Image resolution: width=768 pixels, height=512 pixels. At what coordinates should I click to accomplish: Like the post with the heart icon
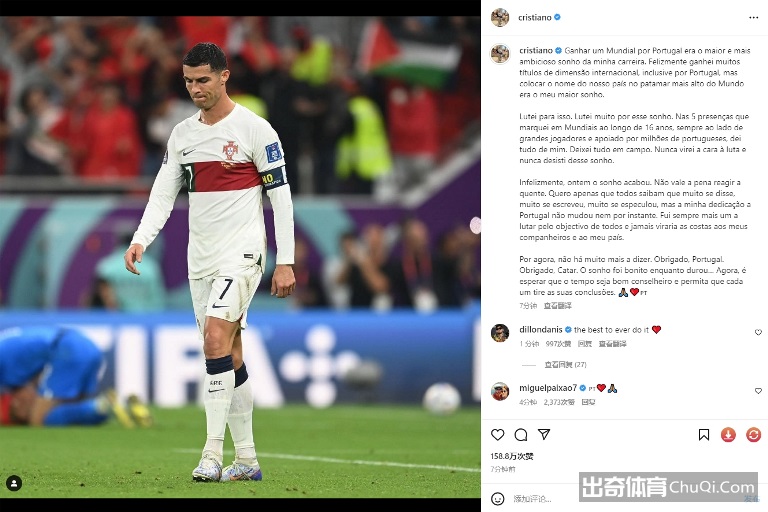(x=498, y=435)
